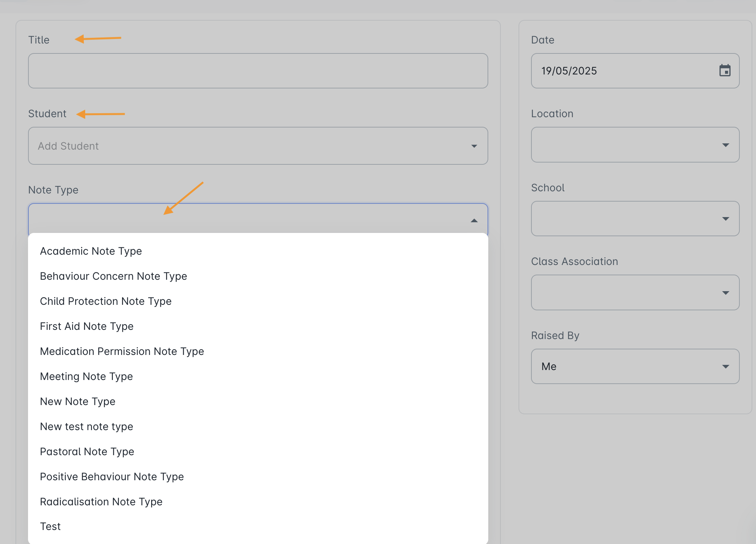
Task: Choose Behaviour Concern Note Type
Action: [x=258, y=276]
